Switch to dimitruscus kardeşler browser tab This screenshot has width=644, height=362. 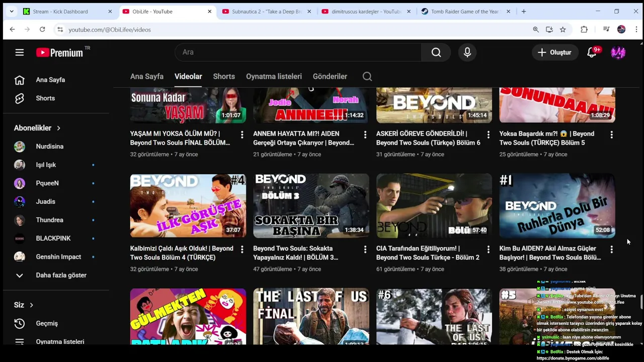tap(367, 12)
